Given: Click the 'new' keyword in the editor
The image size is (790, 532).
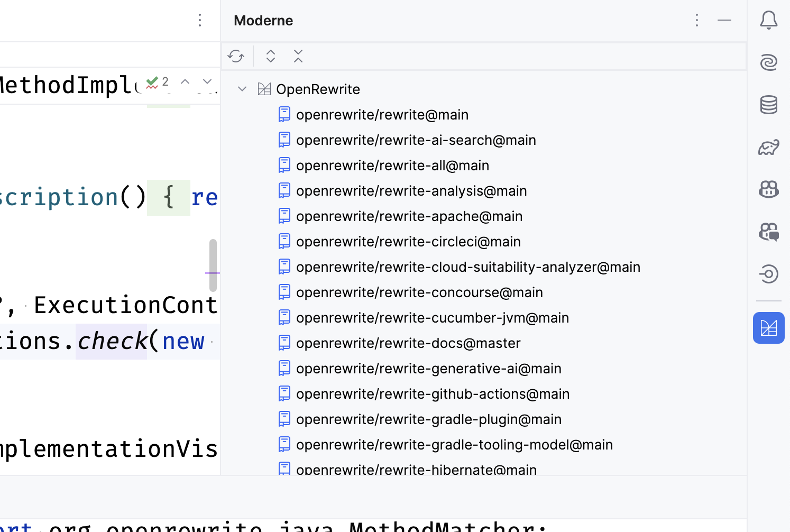Looking at the screenshot, I should tap(183, 342).
